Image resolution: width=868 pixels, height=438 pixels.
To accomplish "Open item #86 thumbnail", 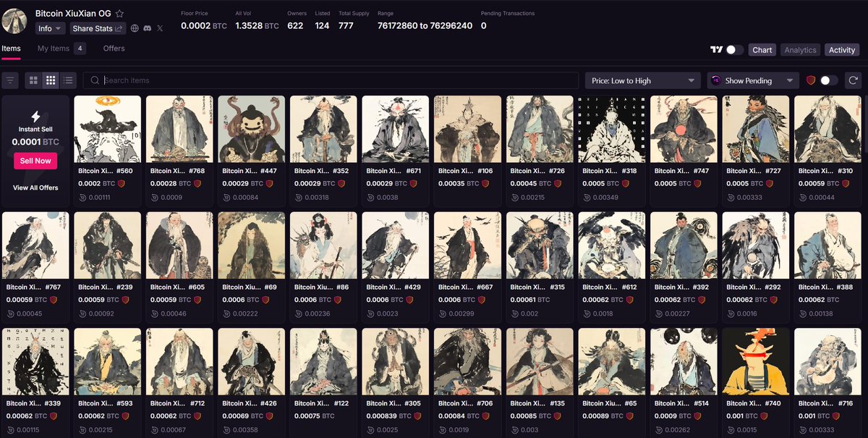I will pyautogui.click(x=323, y=245).
